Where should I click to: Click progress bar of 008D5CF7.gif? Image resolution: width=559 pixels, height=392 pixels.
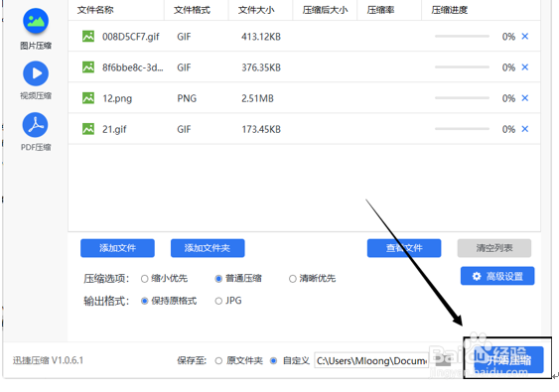pos(462,37)
